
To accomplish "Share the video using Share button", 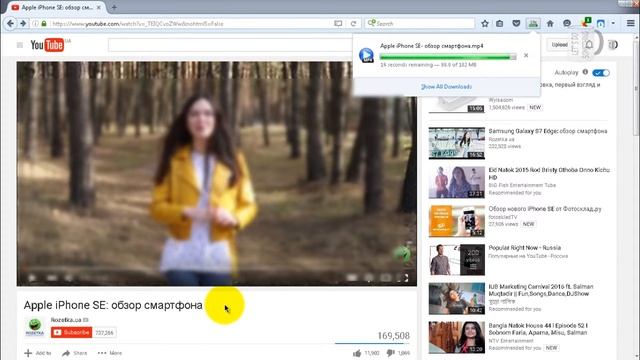I will [x=74, y=353].
